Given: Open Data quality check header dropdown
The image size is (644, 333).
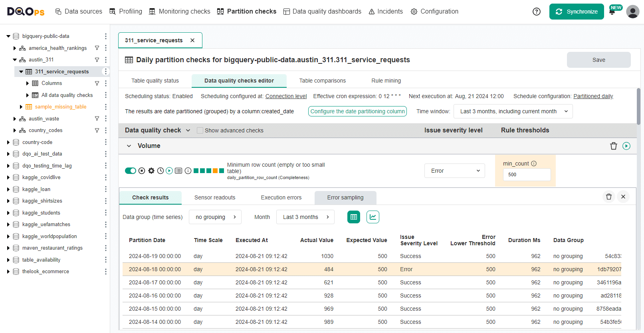Looking at the screenshot, I should [x=188, y=130].
